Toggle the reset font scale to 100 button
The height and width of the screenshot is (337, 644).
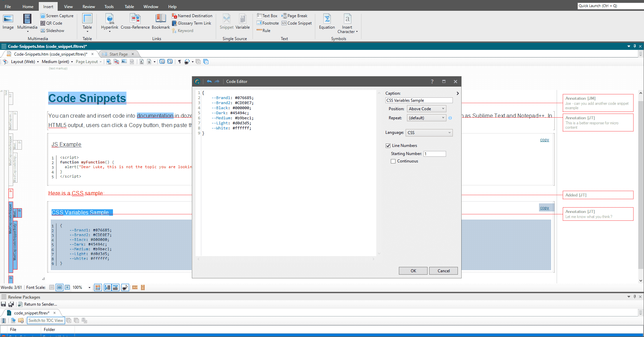coord(60,287)
